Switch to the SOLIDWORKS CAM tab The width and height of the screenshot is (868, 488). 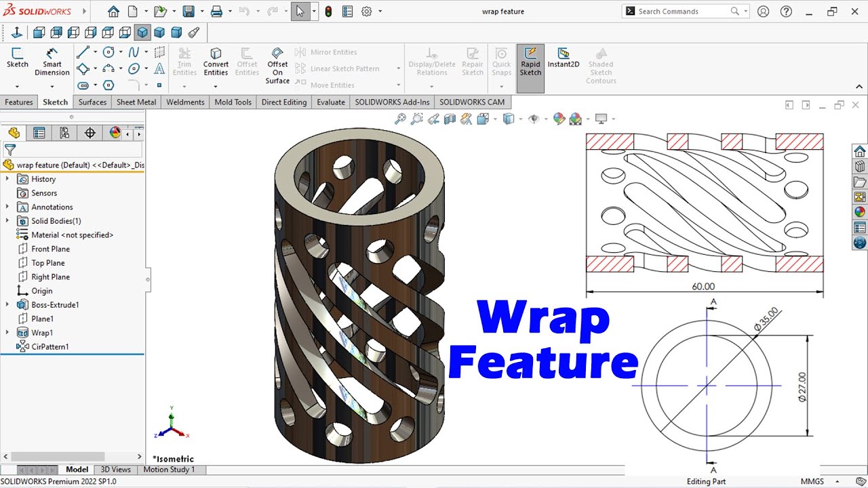pyautogui.click(x=472, y=102)
